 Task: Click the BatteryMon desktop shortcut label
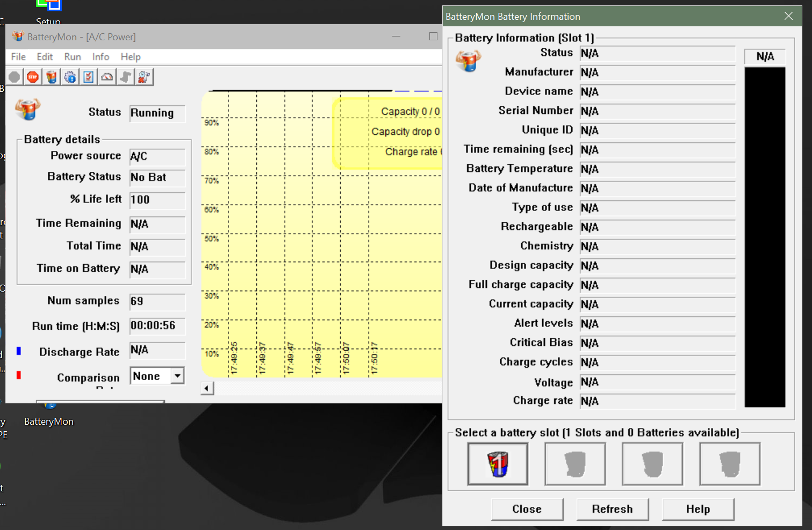(49, 422)
